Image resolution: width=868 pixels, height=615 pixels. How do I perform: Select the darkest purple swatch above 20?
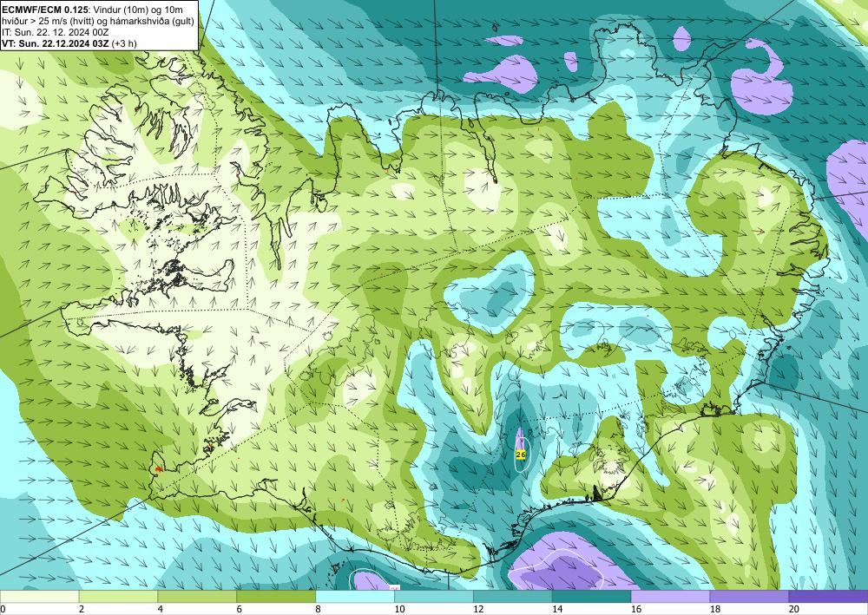point(827,597)
